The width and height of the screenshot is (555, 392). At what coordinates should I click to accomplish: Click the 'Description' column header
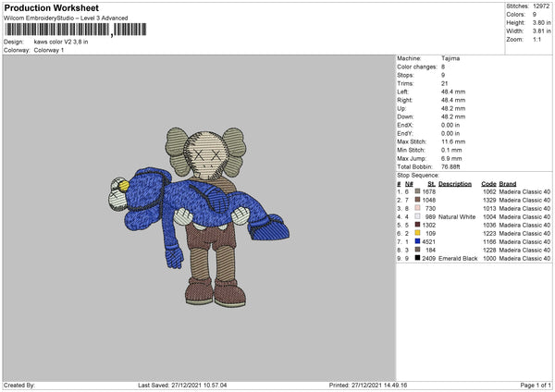[455, 184]
